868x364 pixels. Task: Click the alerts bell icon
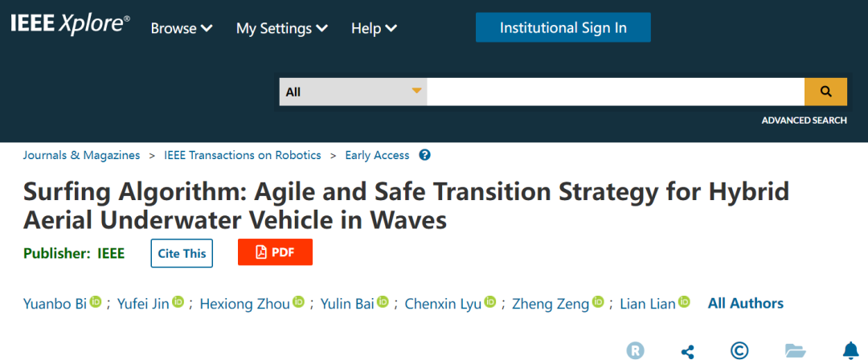(x=850, y=350)
